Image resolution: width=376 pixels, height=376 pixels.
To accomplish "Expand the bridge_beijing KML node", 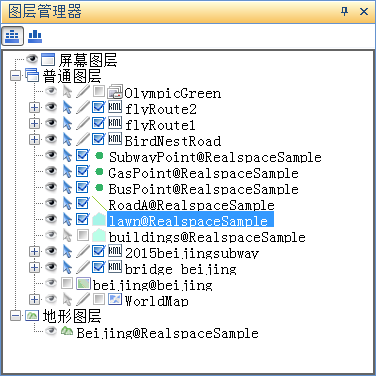I will (x=34, y=267).
